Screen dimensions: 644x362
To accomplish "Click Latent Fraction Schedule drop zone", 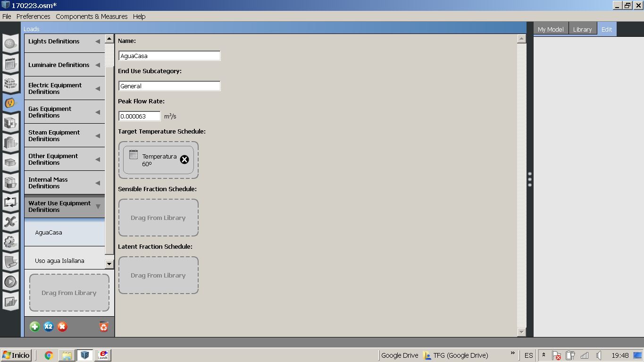I will pos(158,275).
